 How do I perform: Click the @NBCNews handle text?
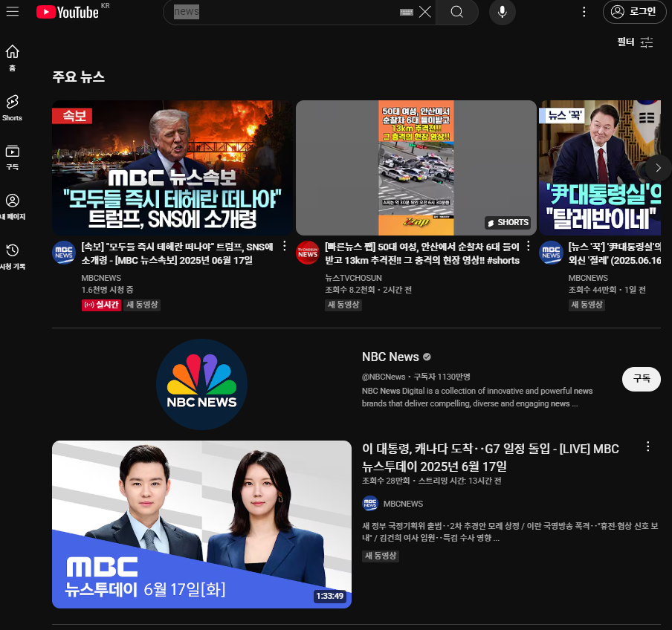coord(384,377)
